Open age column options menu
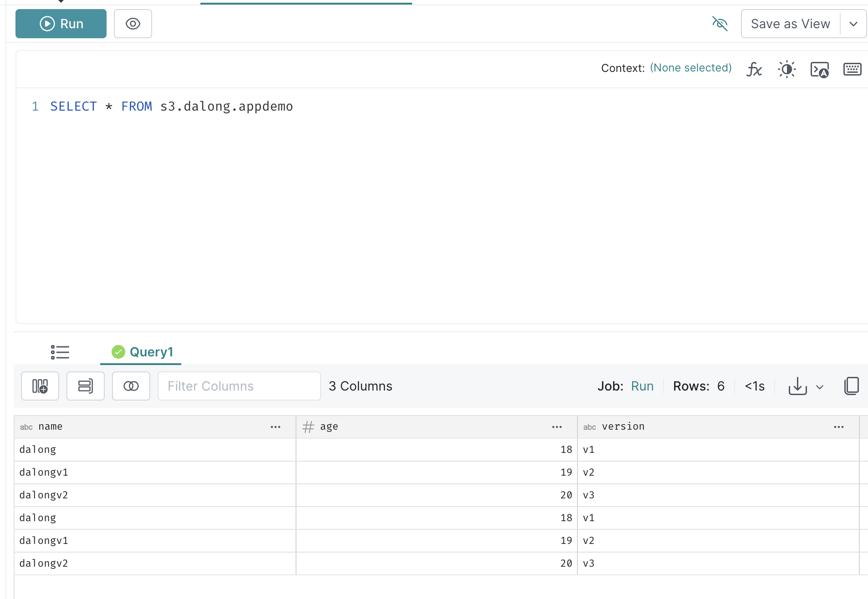The image size is (868, 599). tap(557, 427)
